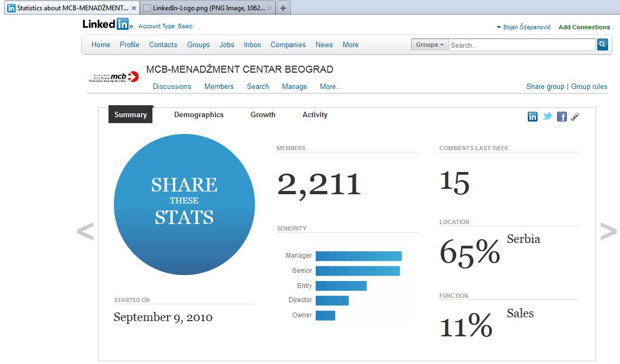Select the Summary tab

click(131, 114)
